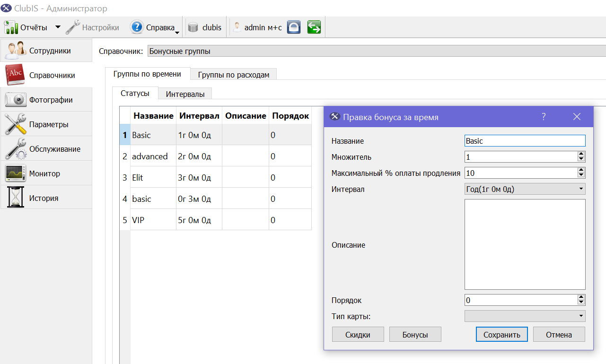Increase the Множитель value with up arrow
This screenshot has width=606, height=364.
581,154
